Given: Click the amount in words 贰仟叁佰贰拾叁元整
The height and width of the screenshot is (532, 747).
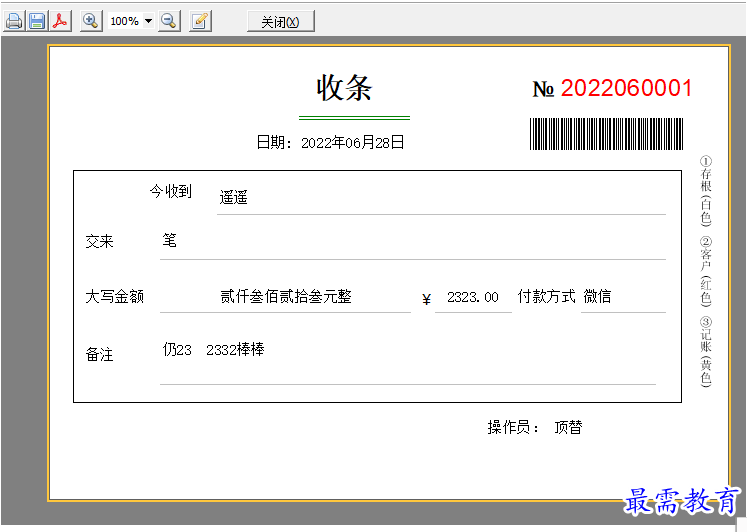Looking at the screenshot, I should click(x=286, y=296).
